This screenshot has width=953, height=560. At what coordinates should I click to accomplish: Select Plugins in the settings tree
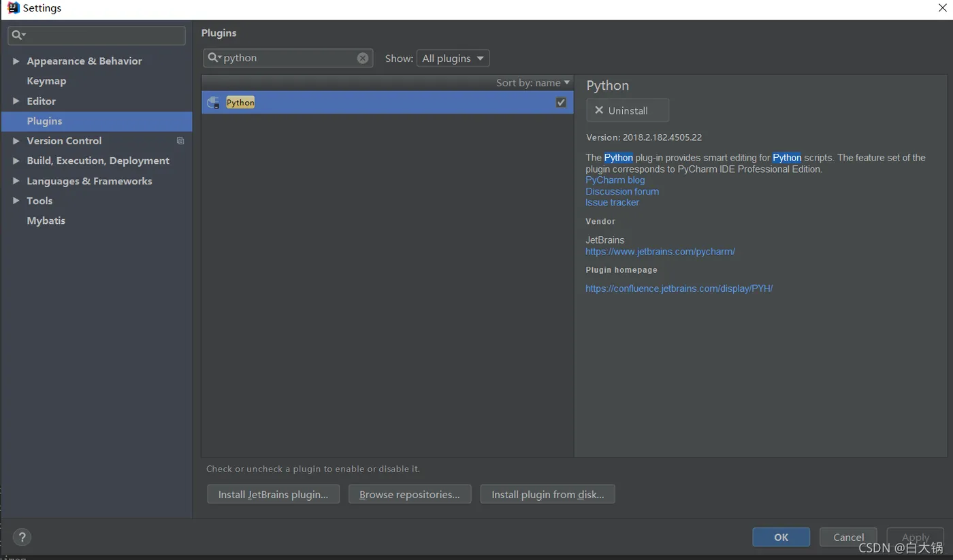tap(97, 121)
